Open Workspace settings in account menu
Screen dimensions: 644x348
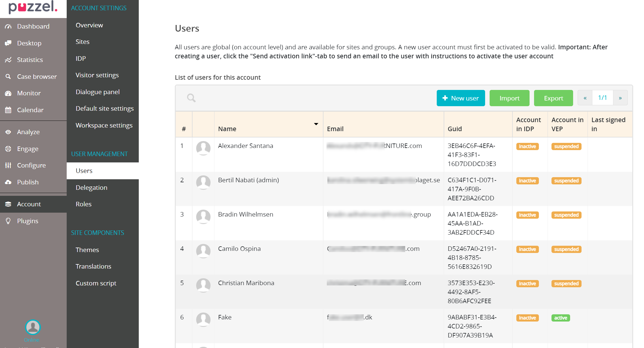(x=104, y=125)
